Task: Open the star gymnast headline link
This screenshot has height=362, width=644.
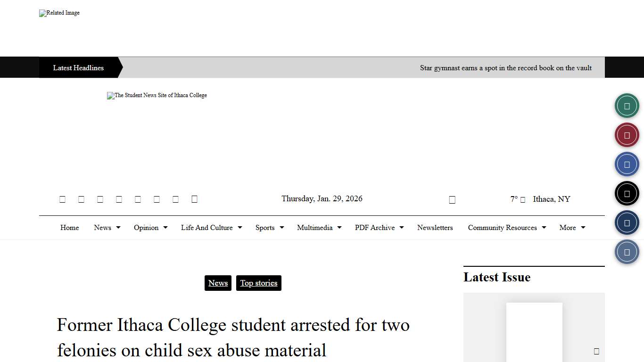Action: [x=506, y=67]
